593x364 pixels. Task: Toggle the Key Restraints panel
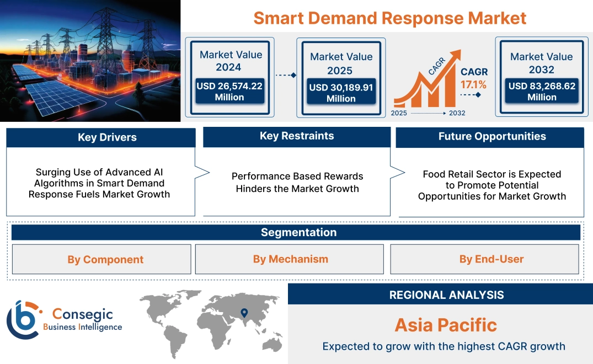tap(297, 135)
